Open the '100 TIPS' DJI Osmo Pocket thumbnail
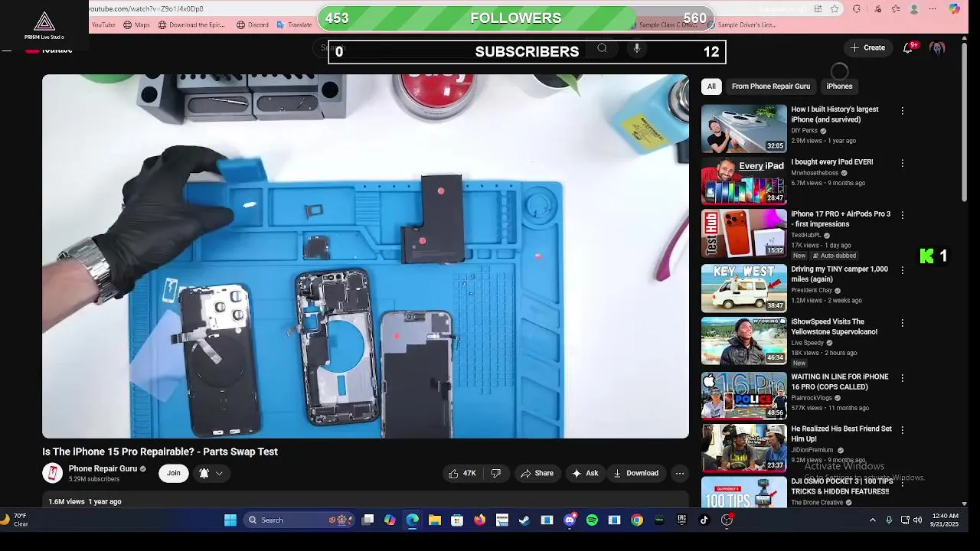The image size is (980, 551). [744, 491]
